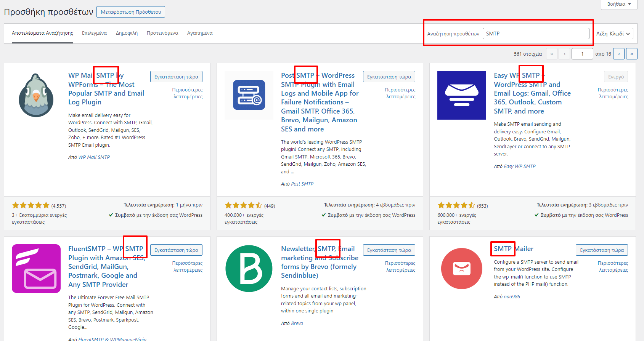The height and width of the screenshot is (341, 644).
Task: Open more details for FluentSMTP
Action: pyautogui.click(x=187, y=267)
